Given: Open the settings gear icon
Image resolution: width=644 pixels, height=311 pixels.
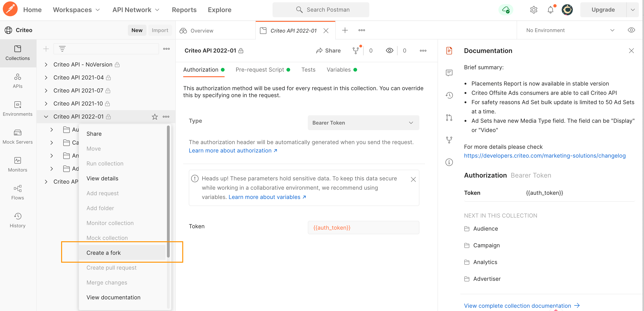Looking at the screenshot, I should [x=534, y=10].
